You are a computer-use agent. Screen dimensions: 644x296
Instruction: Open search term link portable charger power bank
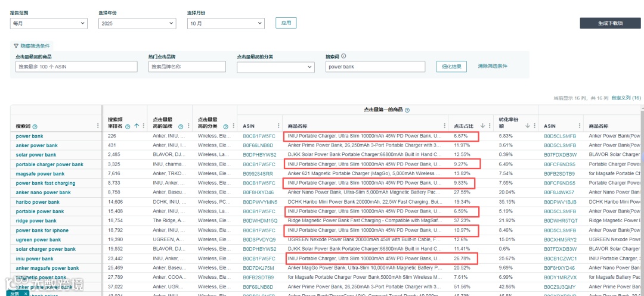pos(49,164)
